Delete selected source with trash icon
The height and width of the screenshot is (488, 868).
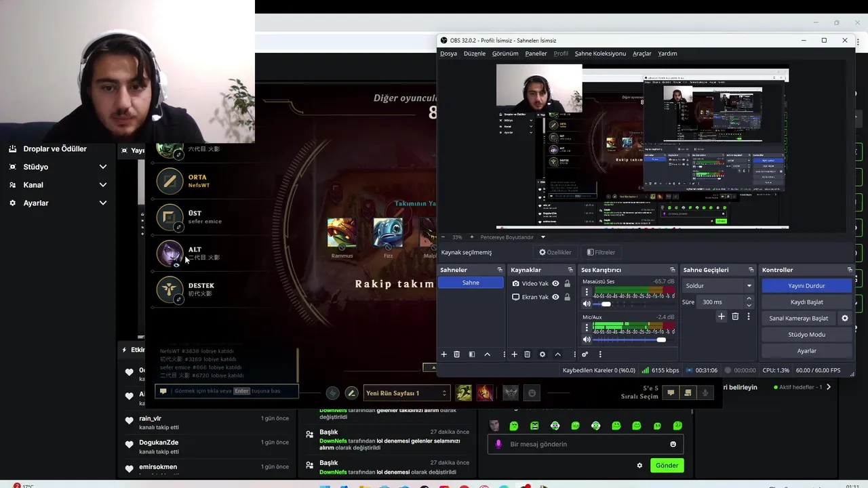528,354
